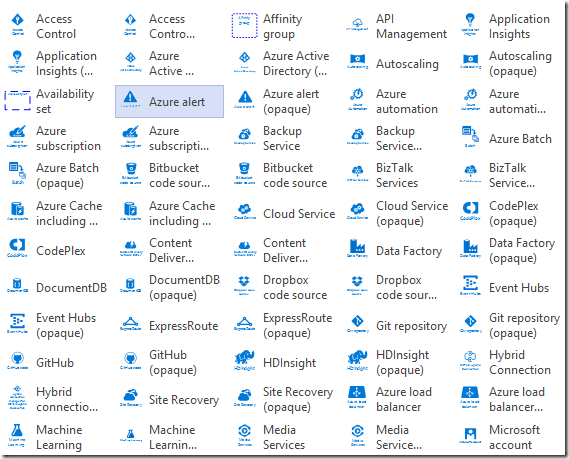Select the CodePlex (opaque) icon

471,211
